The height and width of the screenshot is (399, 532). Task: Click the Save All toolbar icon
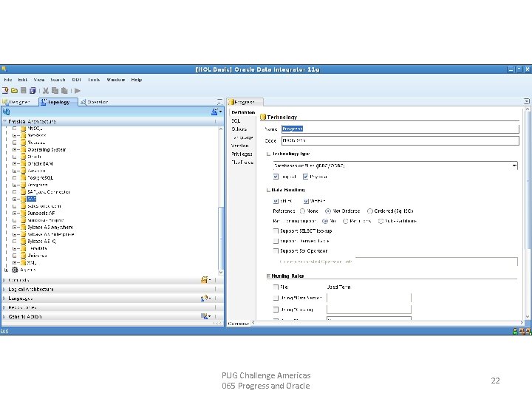click(x=33, y=91)
